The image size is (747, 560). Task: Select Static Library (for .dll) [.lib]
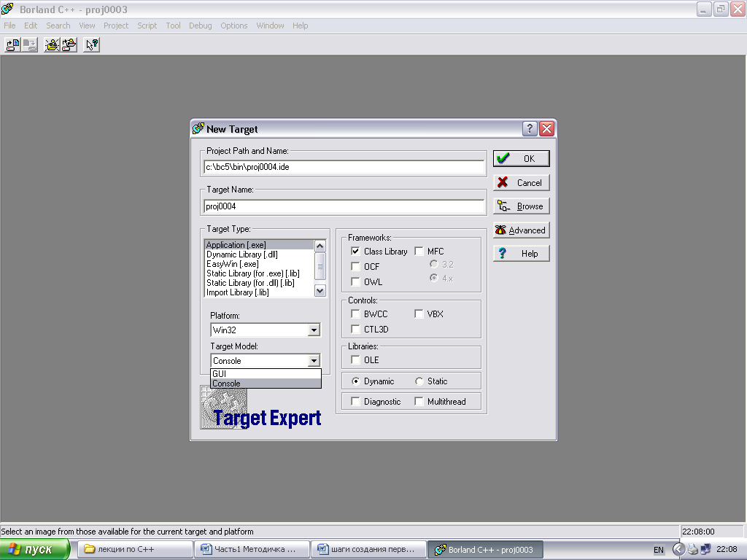pos(260,283)
